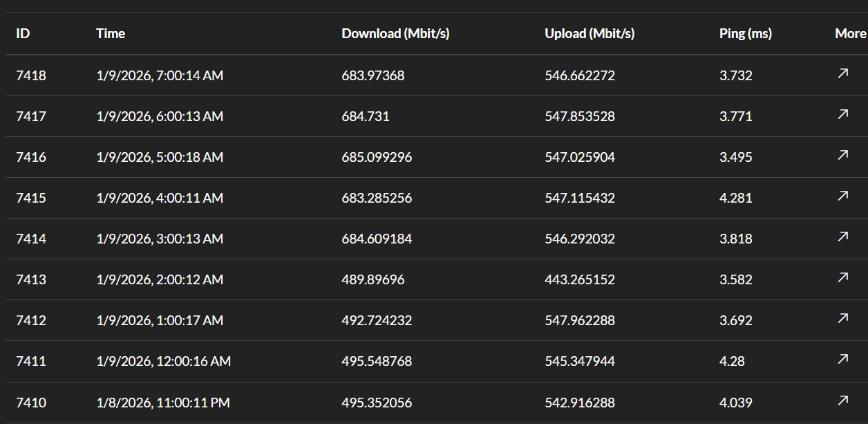Open the arrow icon in row 7411
This screenshot has width=868, height=424.
tap(842, 359)
